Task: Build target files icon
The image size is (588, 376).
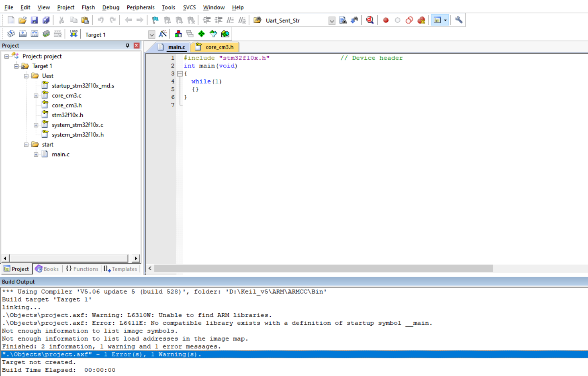Action: 23,34
